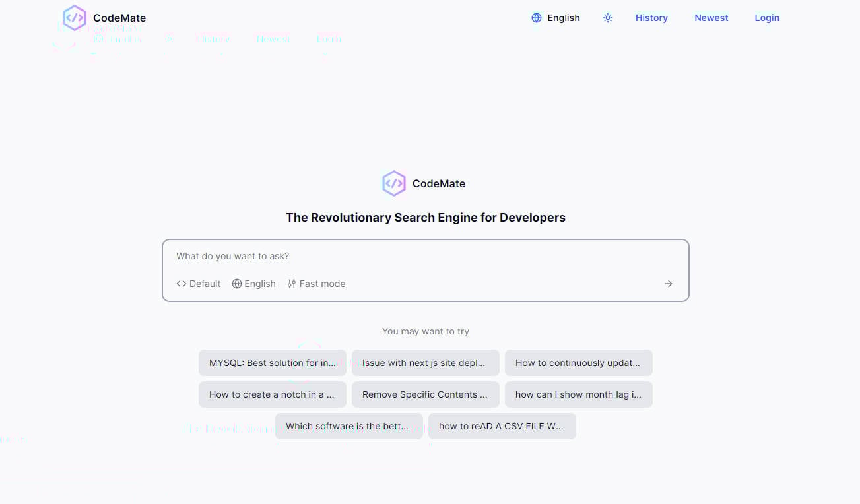Pick "How to continuously updat..." suggestion

[x=578, y=363]
